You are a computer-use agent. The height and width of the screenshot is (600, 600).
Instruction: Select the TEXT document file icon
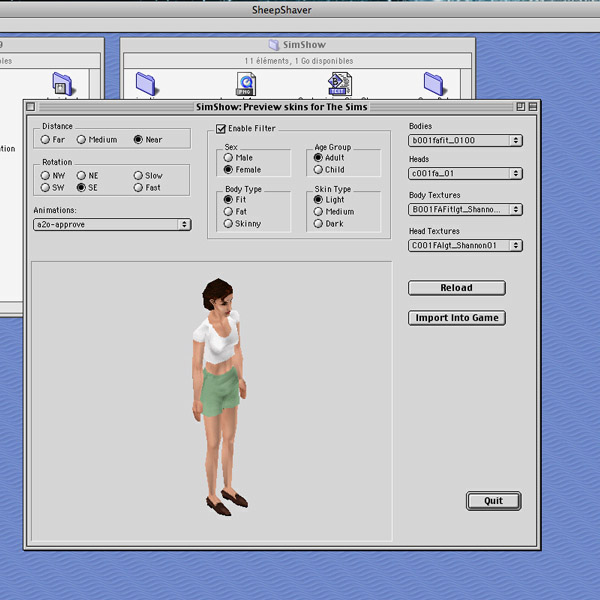tap(337, 84)
